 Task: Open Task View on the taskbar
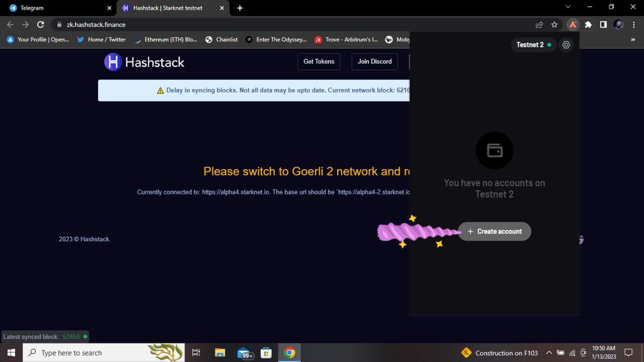tap(196, 353)
